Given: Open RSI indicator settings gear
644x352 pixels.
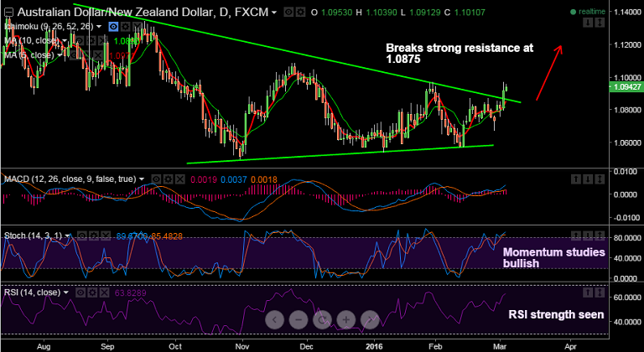Looking at the screenshot, I should pyautogui.click(x=92, y=292).
